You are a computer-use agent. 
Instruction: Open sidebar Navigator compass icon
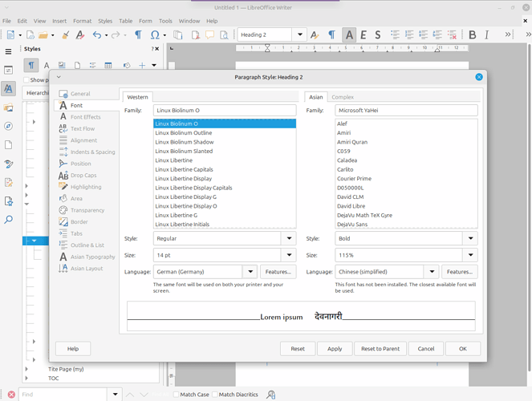[9, 126]
